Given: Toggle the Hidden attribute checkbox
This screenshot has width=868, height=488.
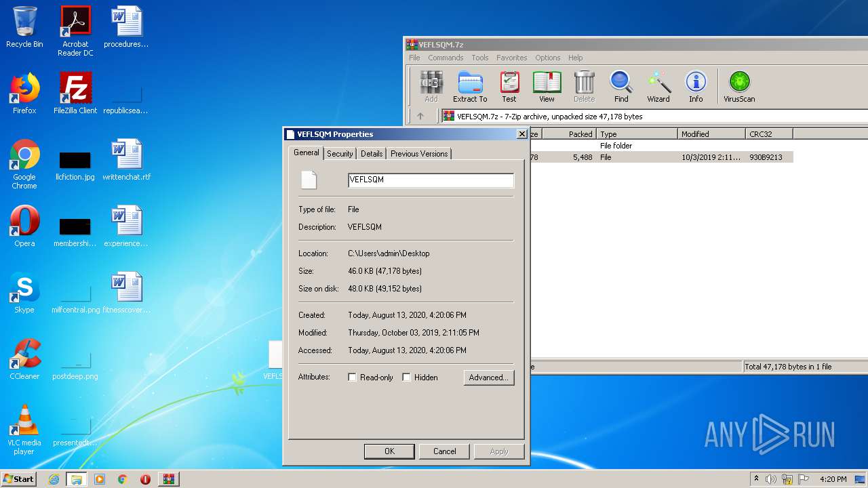Looking at the screenshot, I should point(407,378).
